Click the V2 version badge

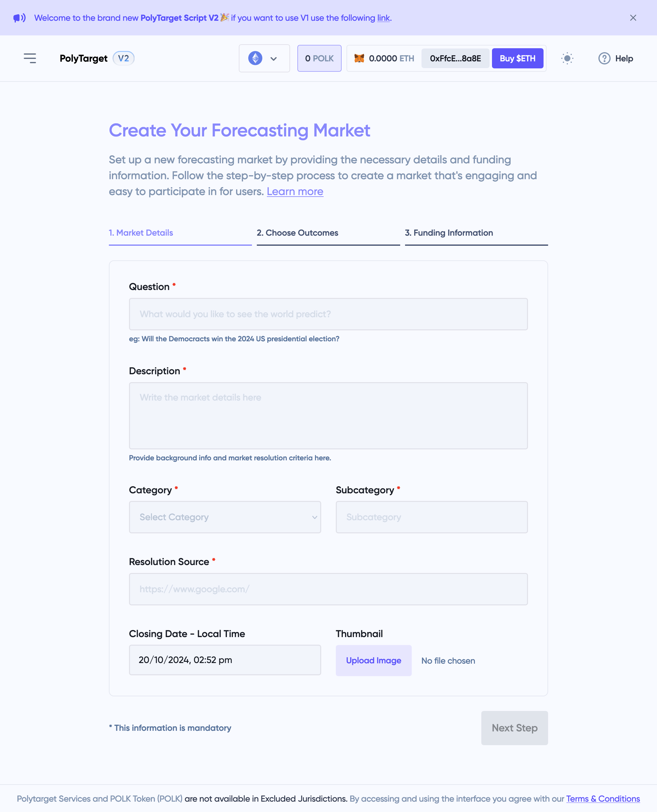tap(123, 58)
